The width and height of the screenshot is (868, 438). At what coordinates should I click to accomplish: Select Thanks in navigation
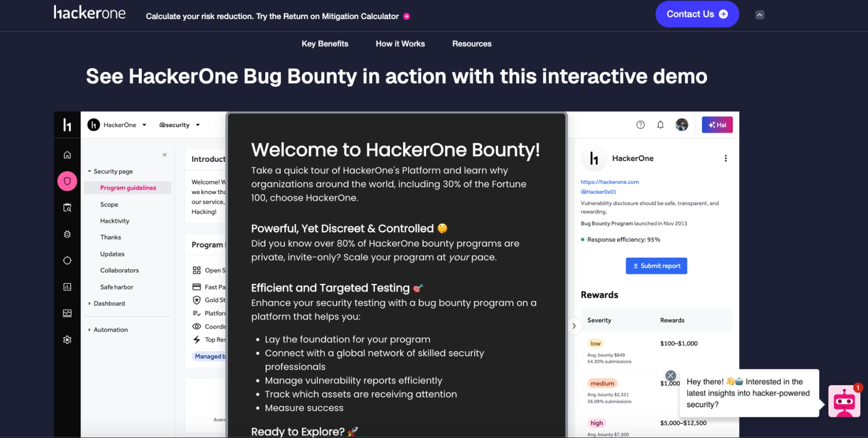pos(110,237)
